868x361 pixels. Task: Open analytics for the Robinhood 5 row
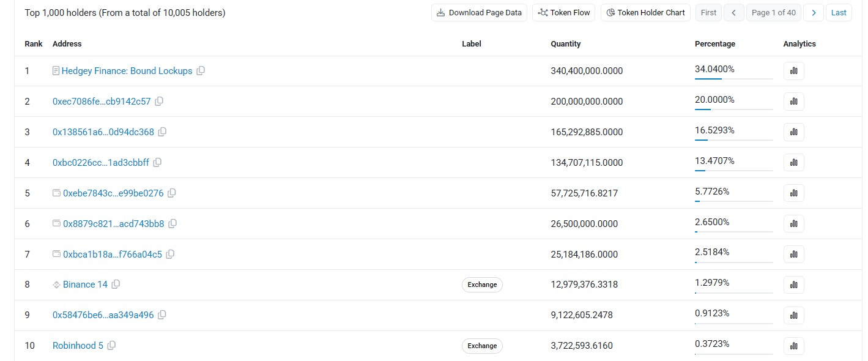coord(794,346)
